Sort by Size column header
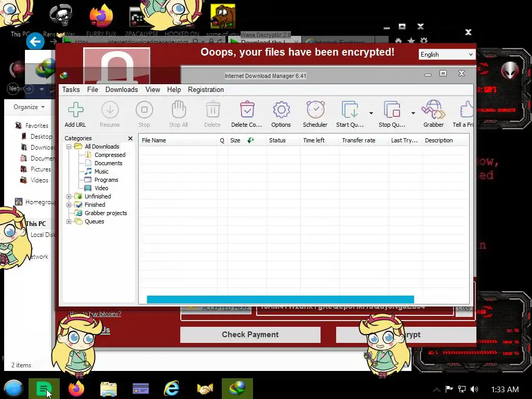The height and width of the screenshot is (399, 532). pyautogui.click(x=247, y=140)
